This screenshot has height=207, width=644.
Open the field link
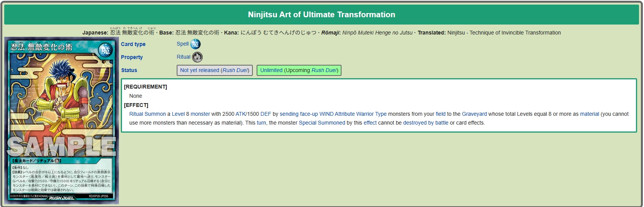pyautogui.click(x=441, y=114)
